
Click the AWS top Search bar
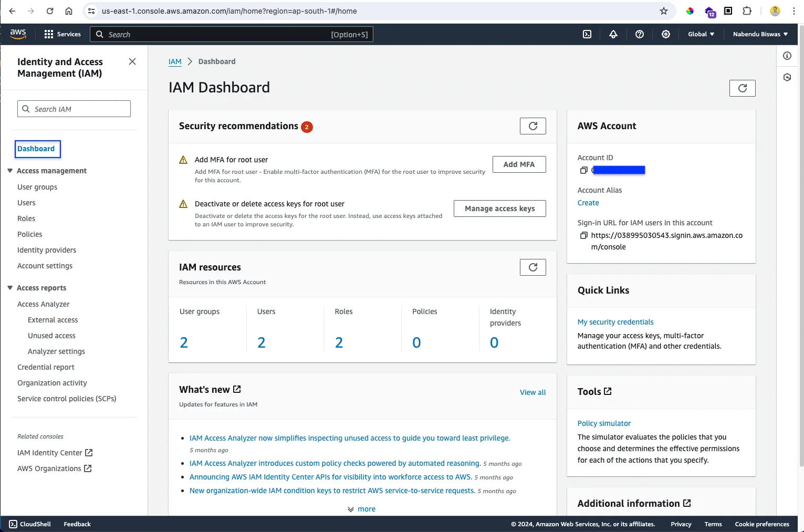(232, 34)
